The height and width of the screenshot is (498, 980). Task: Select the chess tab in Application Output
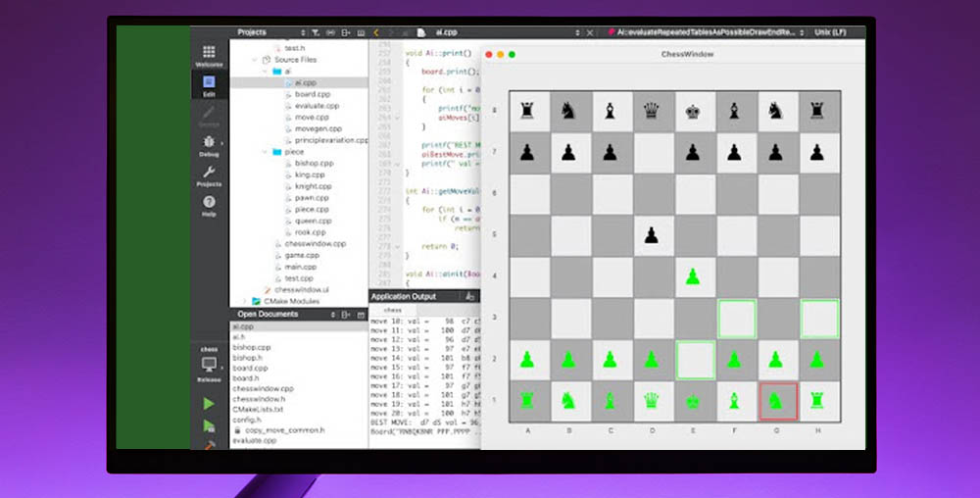coord(392,310)
